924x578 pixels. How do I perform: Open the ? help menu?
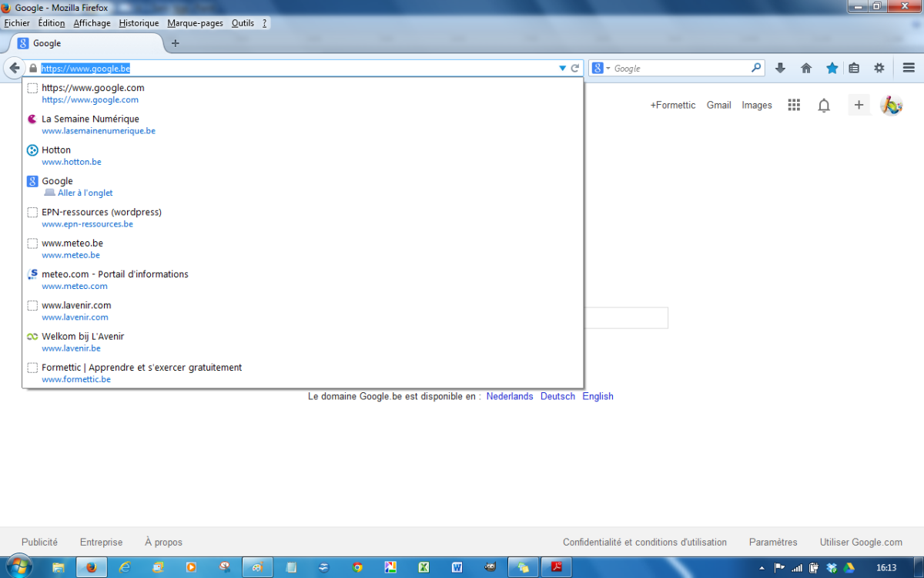pyautogui.click(x=265, y=23)
